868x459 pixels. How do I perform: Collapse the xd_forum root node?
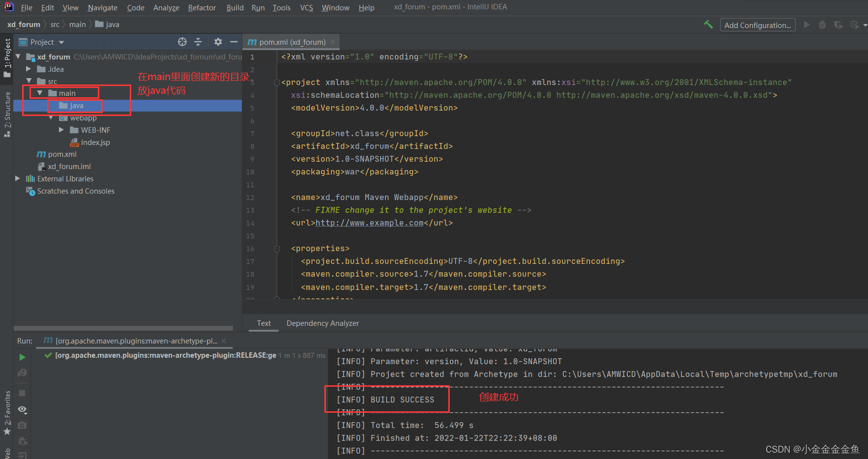[18, 57]
